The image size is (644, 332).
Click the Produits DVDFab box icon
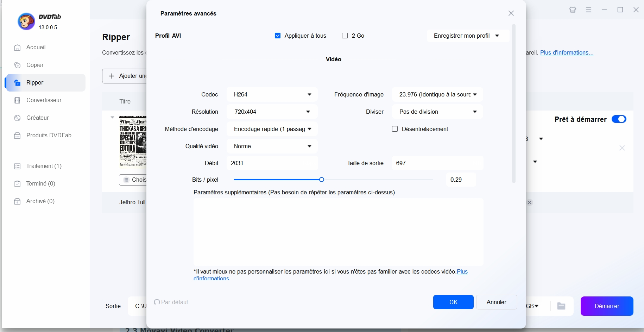[x=17, y=136]
